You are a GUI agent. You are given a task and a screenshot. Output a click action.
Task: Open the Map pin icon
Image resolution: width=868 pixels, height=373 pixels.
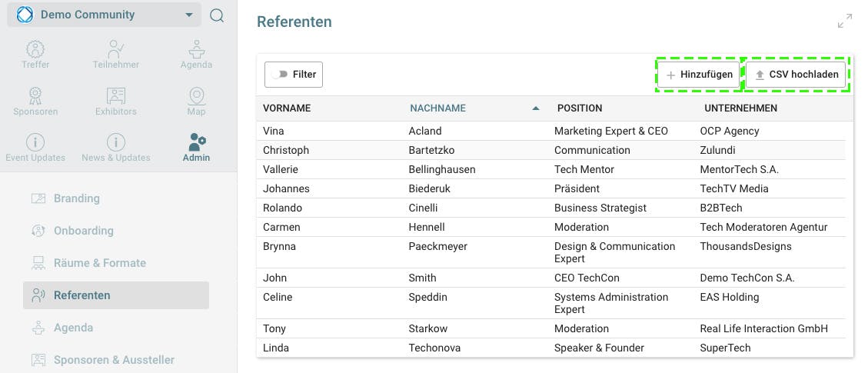point(196,96)
